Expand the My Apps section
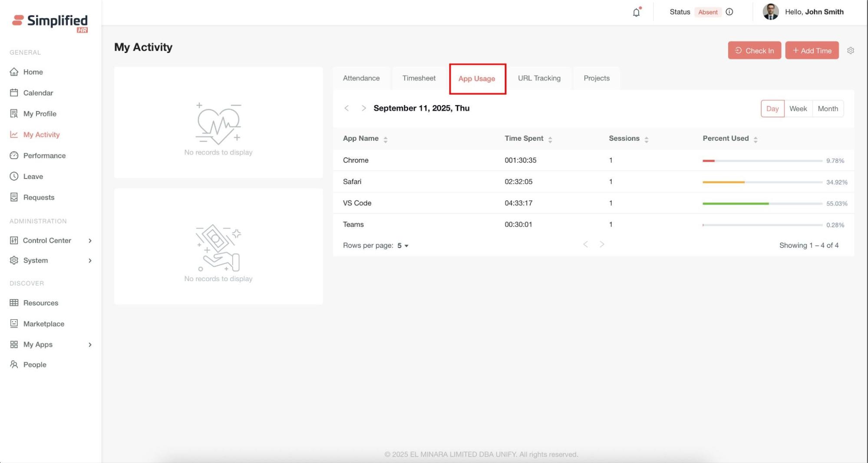The width and height of the screenshot is (868, 463). click(x=90, y=345)
